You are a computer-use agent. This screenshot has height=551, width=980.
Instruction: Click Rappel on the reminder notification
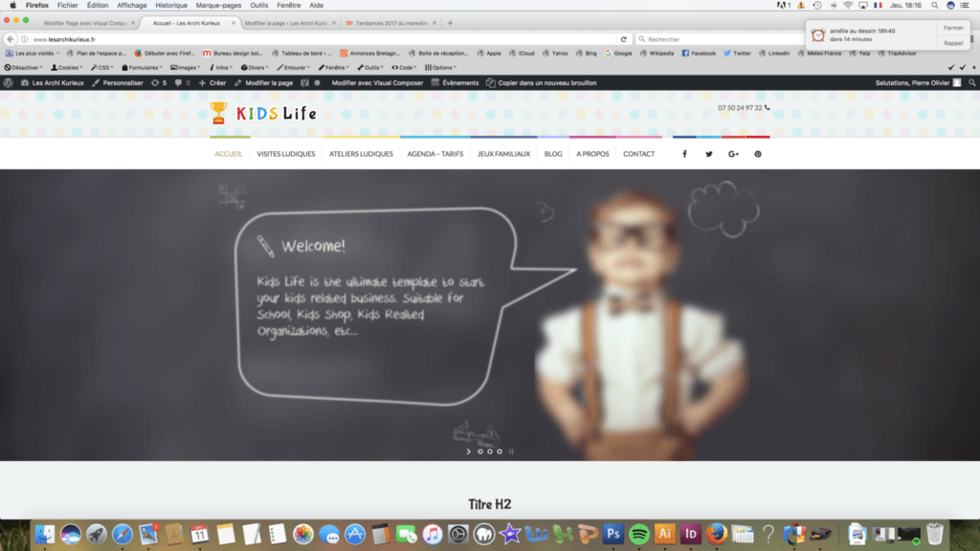pyautogui.click(x=953, y=43)
